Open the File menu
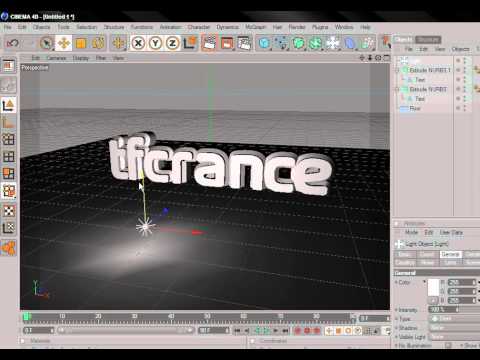This screenshot has height=360, width=480. (x=7, y=27)
